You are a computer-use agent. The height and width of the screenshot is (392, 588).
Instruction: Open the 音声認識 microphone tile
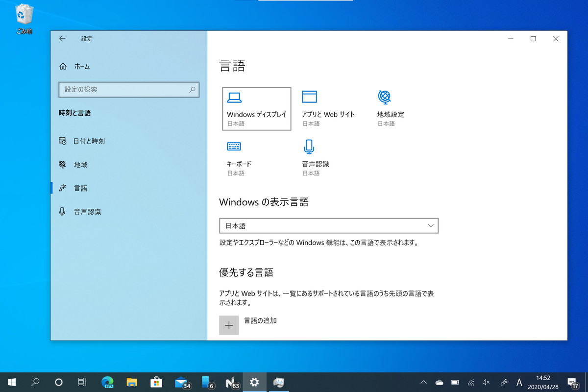click(316, 158)
